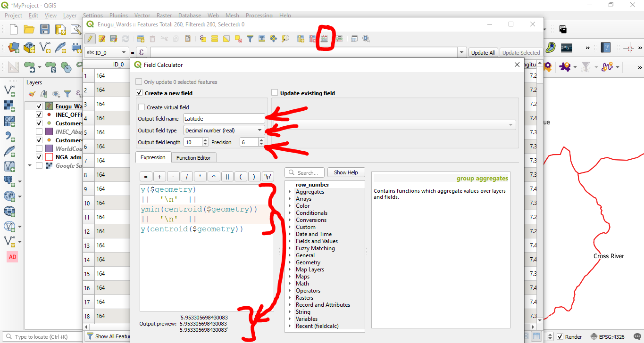Increase Precision with the stepper arrow

coord(261,140)
